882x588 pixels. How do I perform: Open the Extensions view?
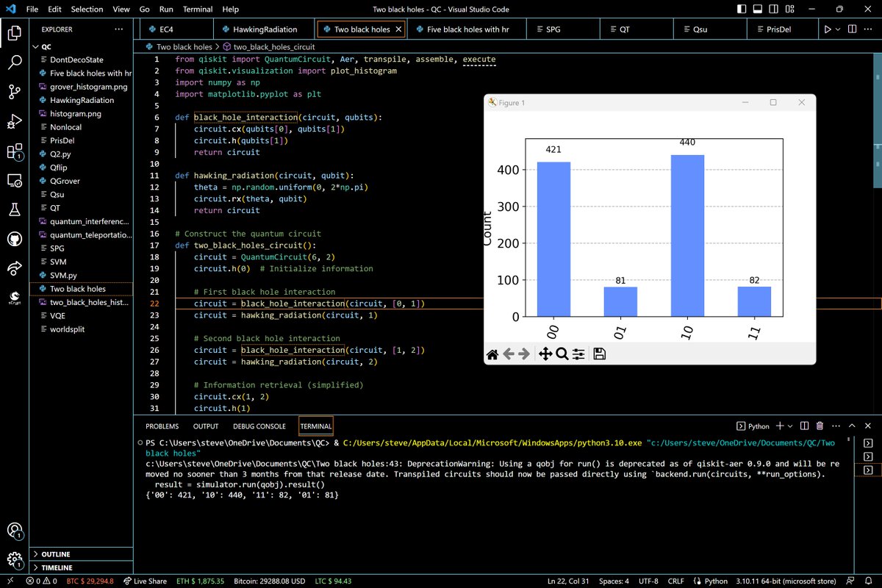15,151
